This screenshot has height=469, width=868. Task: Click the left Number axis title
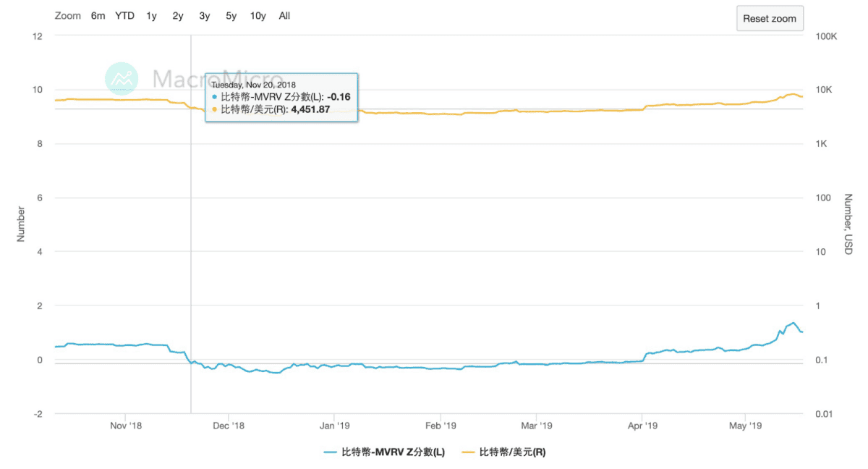point(20,225)
